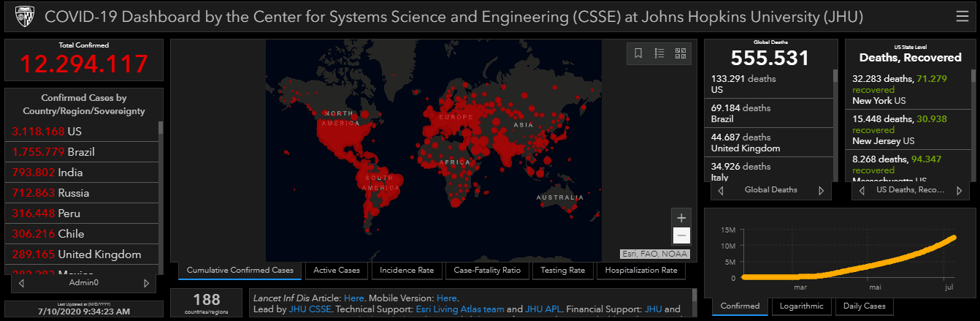Go to next view right of Admin0
980x321 pixels.
(x=146, y=283)
